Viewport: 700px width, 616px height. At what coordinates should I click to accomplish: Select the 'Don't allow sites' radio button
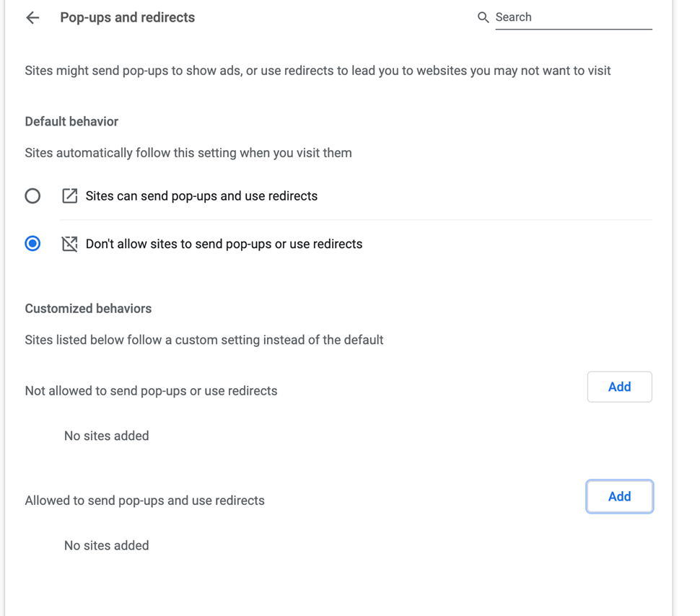click(x=32, y=244)
